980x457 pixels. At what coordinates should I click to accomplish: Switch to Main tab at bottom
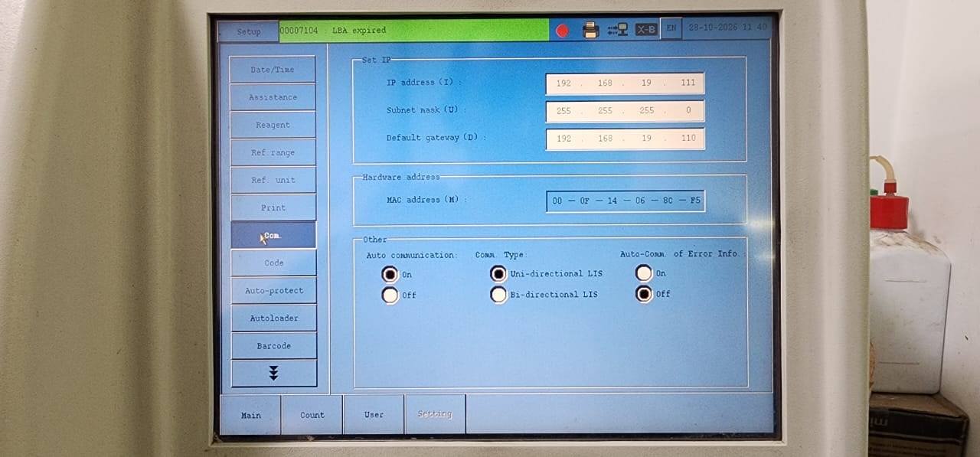(250, 415)
